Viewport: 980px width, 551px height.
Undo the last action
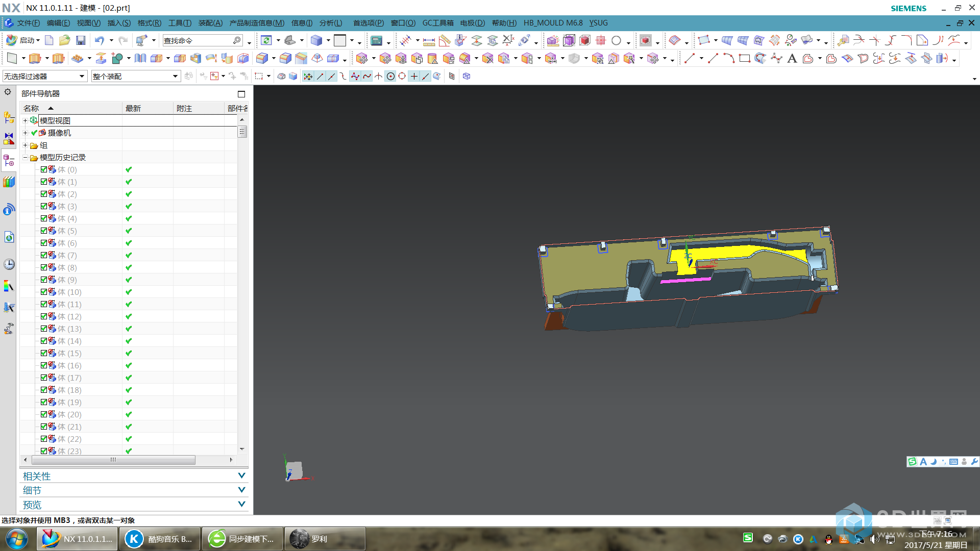pos(99,40)
